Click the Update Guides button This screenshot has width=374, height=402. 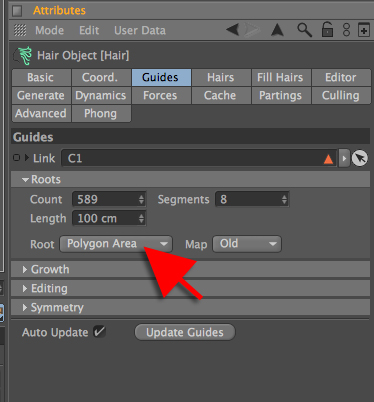(185, 332)
